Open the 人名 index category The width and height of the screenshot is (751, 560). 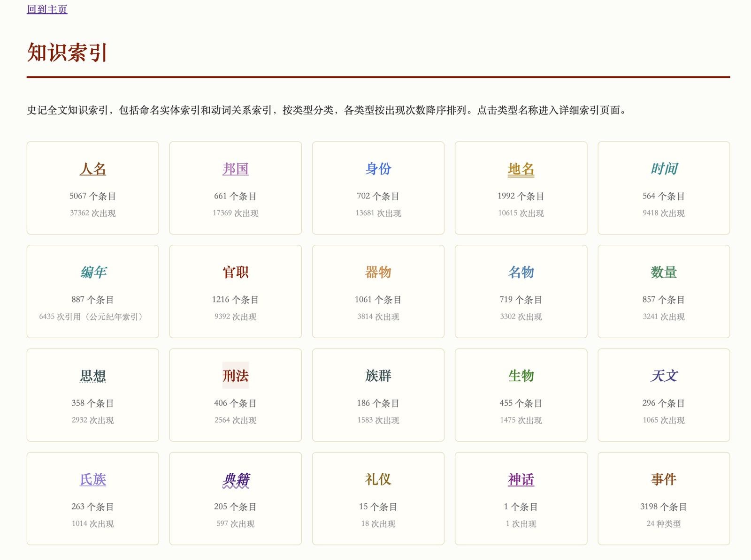(93, 169)
